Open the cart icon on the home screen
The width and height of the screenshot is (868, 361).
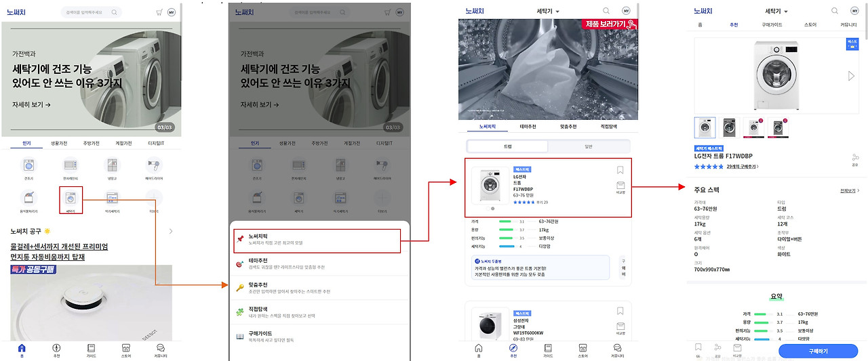click(x=159, y=12)
